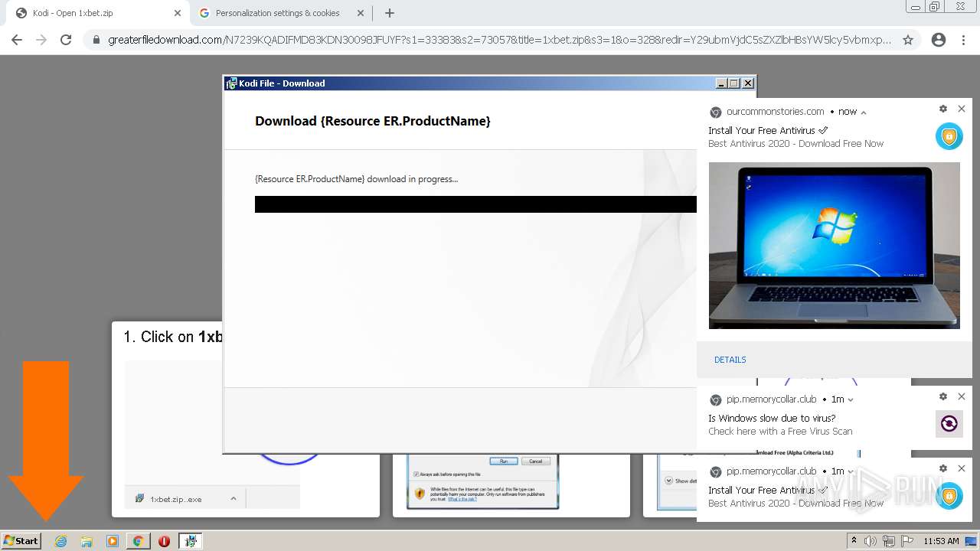Close the Personalization settings & cookies tab
The image size is (980, 551).
pyautogui.click(x=361, y=13)
